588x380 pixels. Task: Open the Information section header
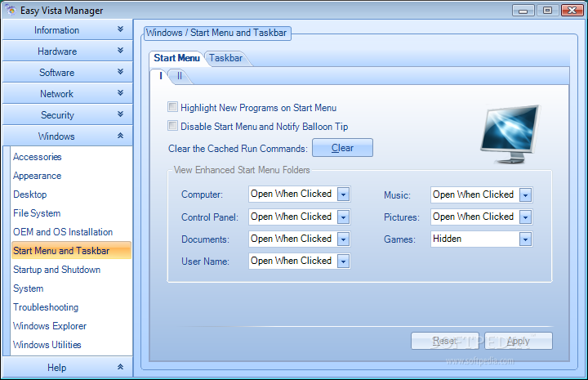[68, 29]
